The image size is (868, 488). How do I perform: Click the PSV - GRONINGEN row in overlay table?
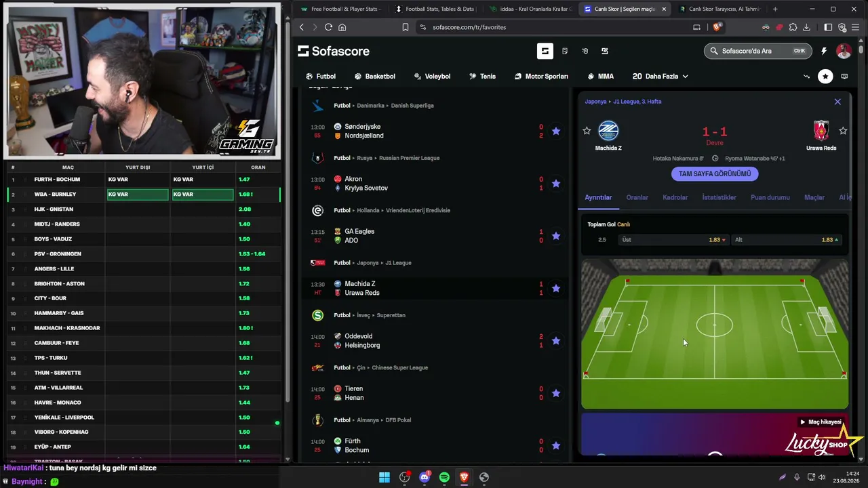[144, 254]
